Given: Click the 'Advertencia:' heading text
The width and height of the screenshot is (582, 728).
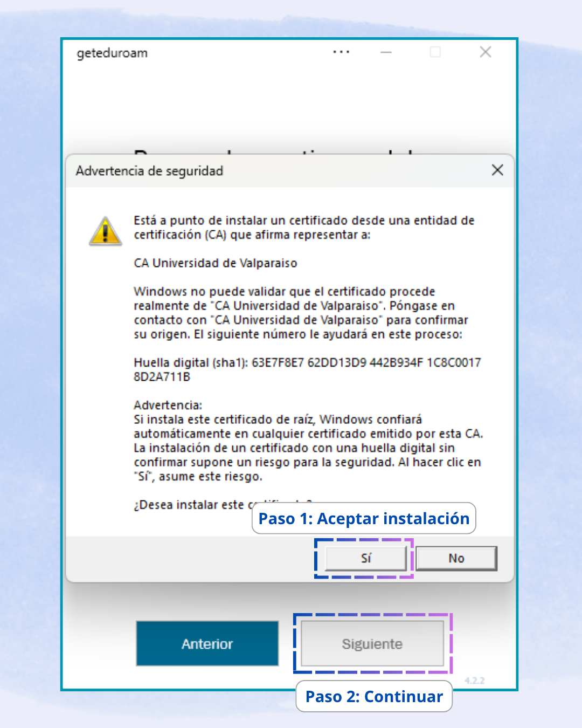Looking at the screenshot, I should tap(168, 405).
